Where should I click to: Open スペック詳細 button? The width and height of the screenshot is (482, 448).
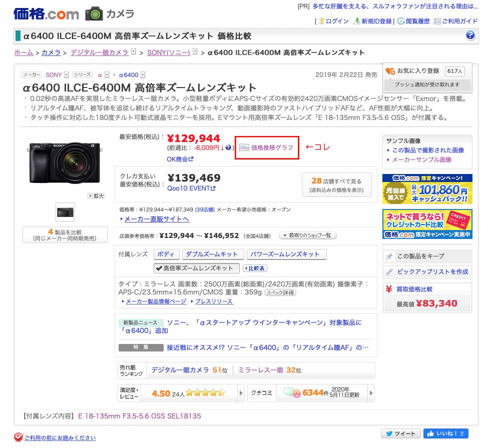click(280, 292)
